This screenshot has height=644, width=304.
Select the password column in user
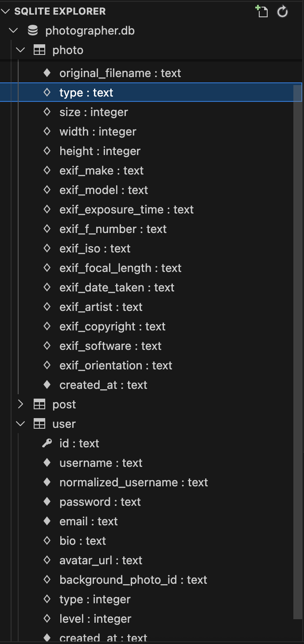(100, 502)
